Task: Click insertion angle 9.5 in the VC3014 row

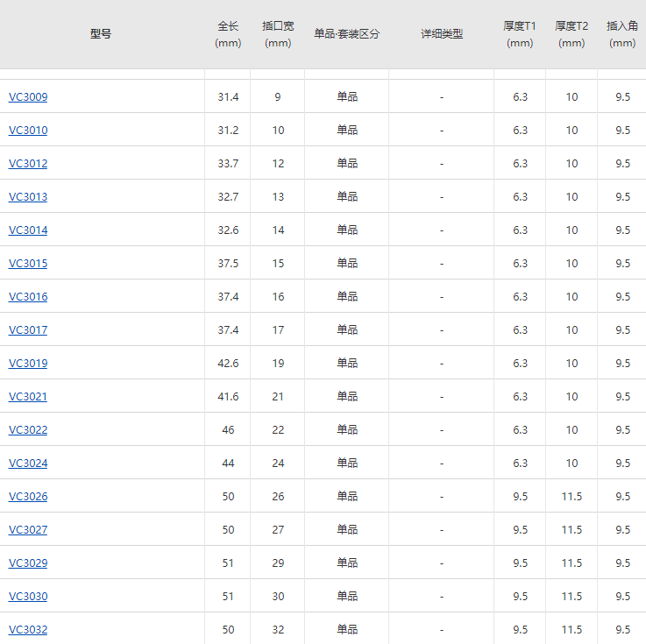Action: (x=622, y=230)
